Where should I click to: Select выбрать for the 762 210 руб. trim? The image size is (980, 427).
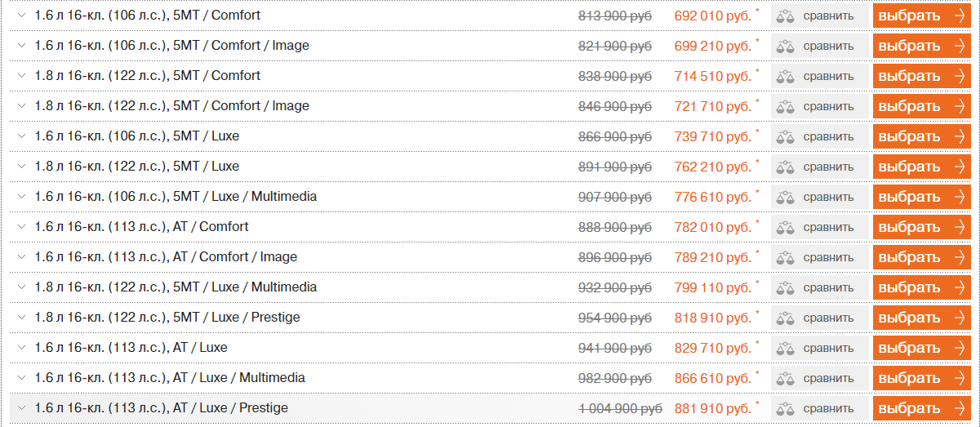[x=923, y=167]
